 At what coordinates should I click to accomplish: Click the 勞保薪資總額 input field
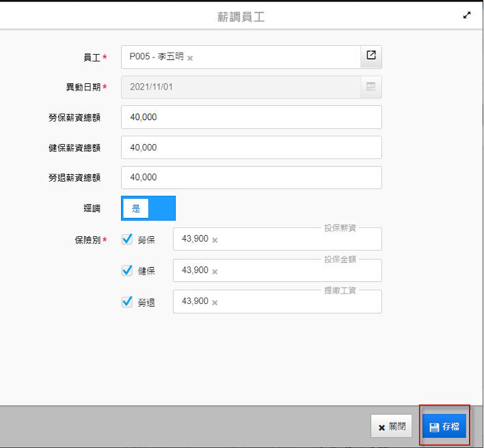click(251, 117)
